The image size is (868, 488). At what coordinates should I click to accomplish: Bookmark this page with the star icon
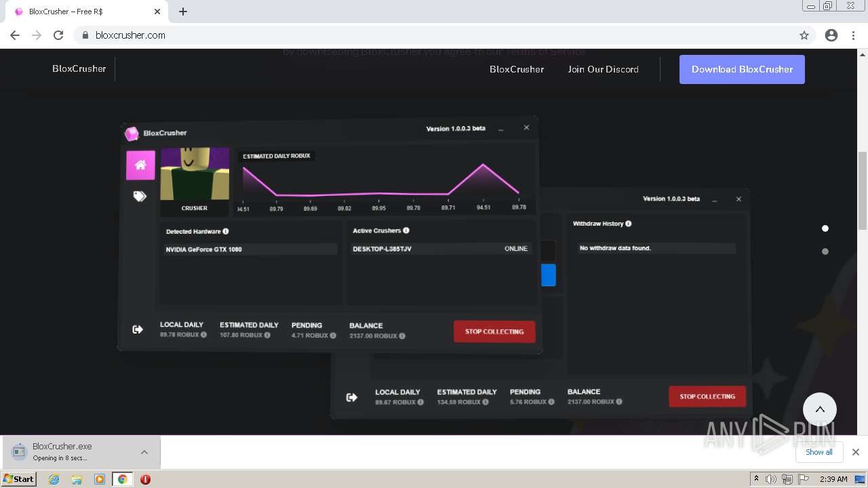[x=804, y=35]
